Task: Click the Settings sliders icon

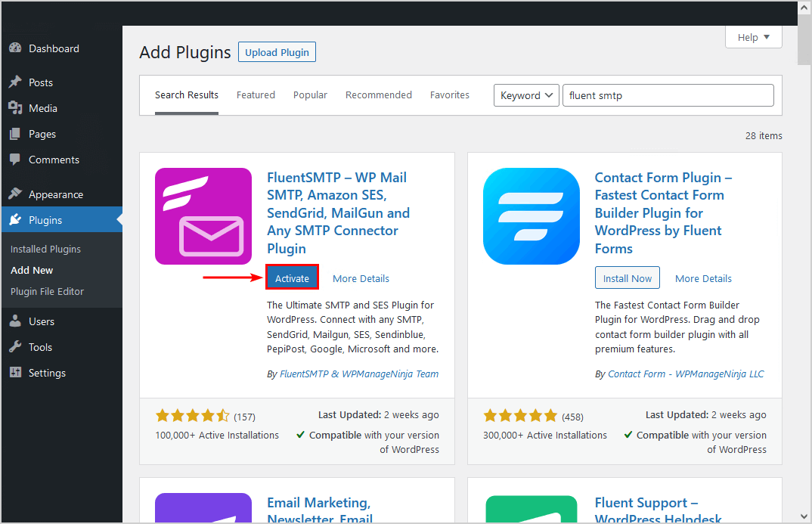Action: point(16,372)
